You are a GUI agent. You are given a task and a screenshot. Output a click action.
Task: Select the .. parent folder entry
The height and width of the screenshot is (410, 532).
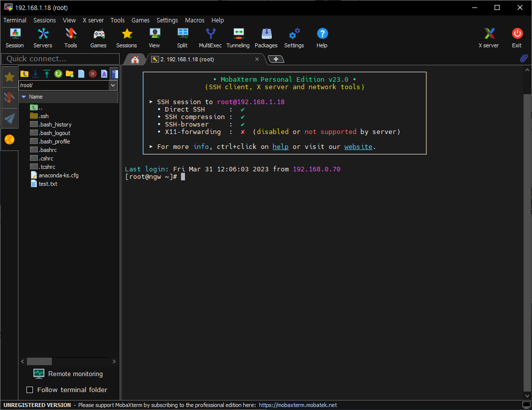pos(36,108)
